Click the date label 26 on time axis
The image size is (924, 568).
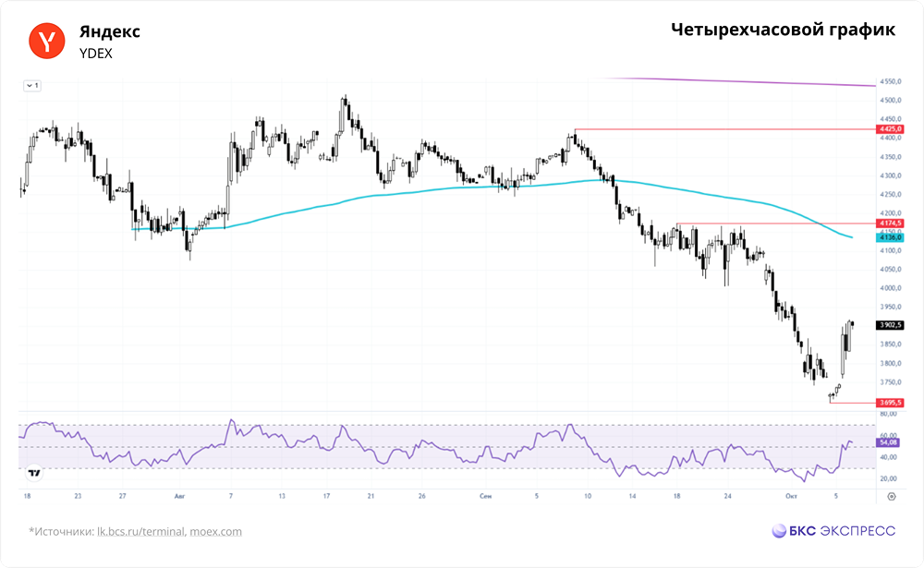coord(422,496)
